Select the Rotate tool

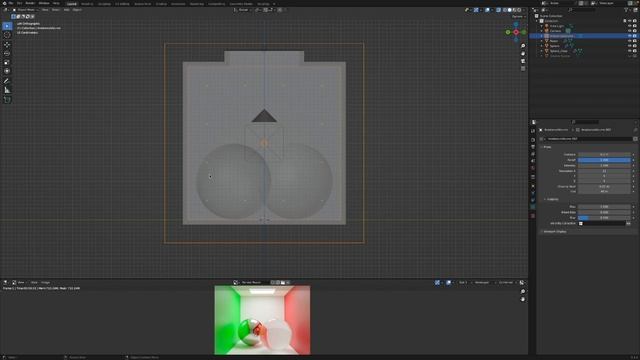click(7, 53)
